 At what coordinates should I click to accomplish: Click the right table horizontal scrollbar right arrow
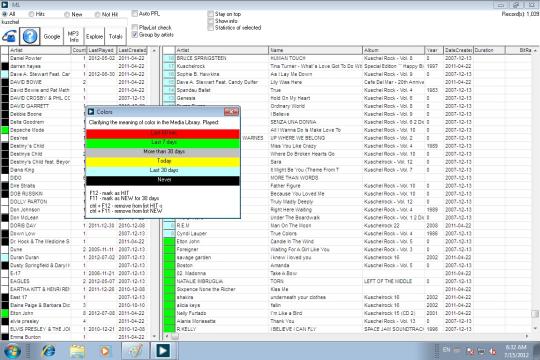[x=527, y=336]
